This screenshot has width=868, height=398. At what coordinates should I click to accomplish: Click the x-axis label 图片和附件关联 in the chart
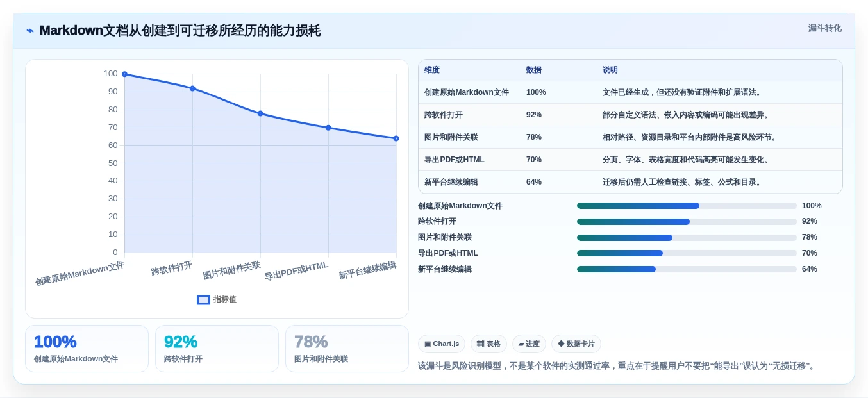click(x=232, y=270)
